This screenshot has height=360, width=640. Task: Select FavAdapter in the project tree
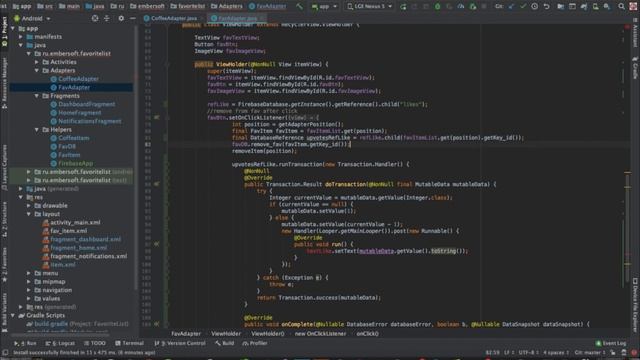coord(70,87)
